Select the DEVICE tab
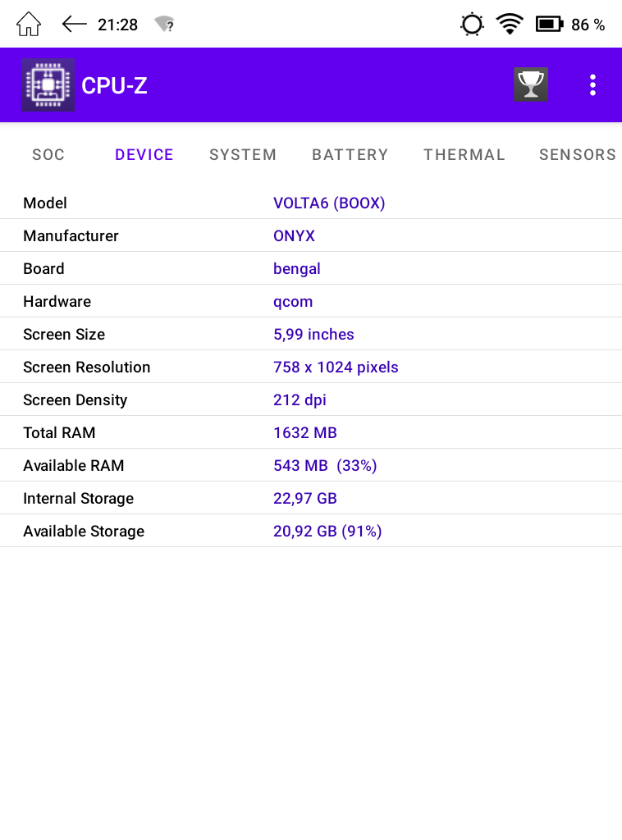The width and height of the screenshot is (622, 840). [x=144, y=155]
